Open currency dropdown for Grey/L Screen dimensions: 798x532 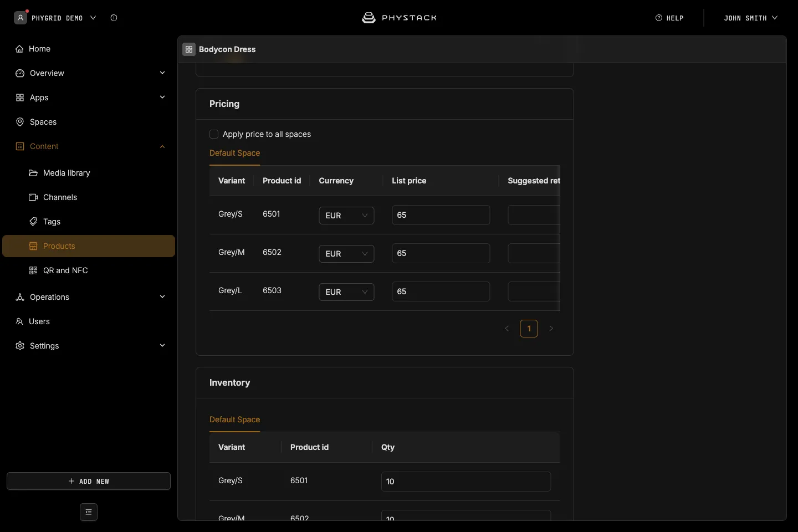click(346, 291)
